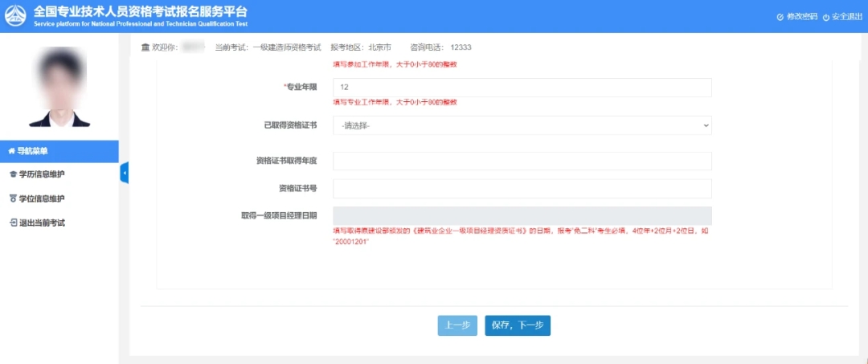Click the arrow on the -请选择- combo box

point(705,125)
